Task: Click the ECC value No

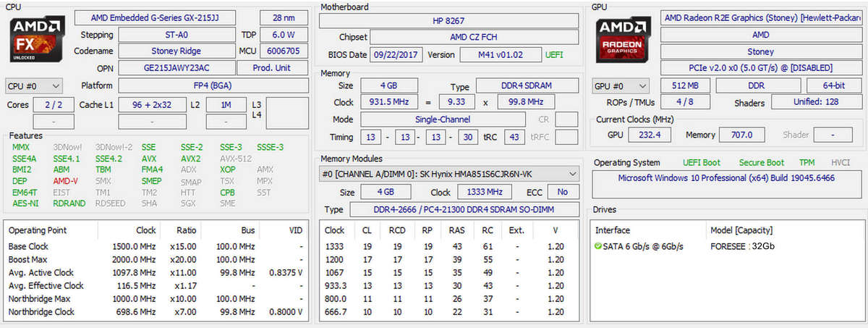Action: 563,192
